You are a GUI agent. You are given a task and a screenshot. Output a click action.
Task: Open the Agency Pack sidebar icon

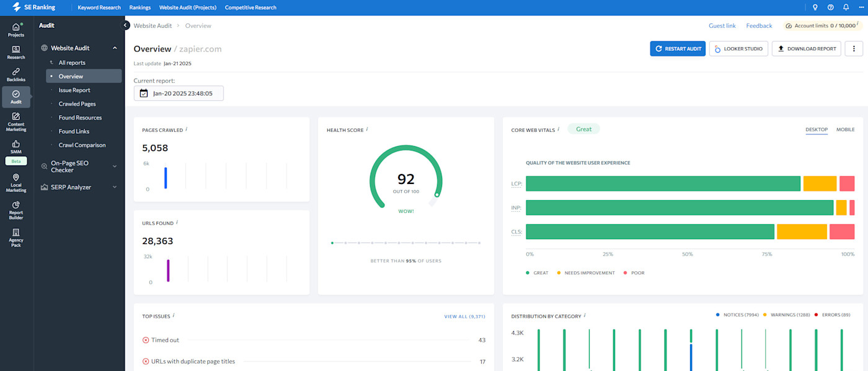[16, 238]
